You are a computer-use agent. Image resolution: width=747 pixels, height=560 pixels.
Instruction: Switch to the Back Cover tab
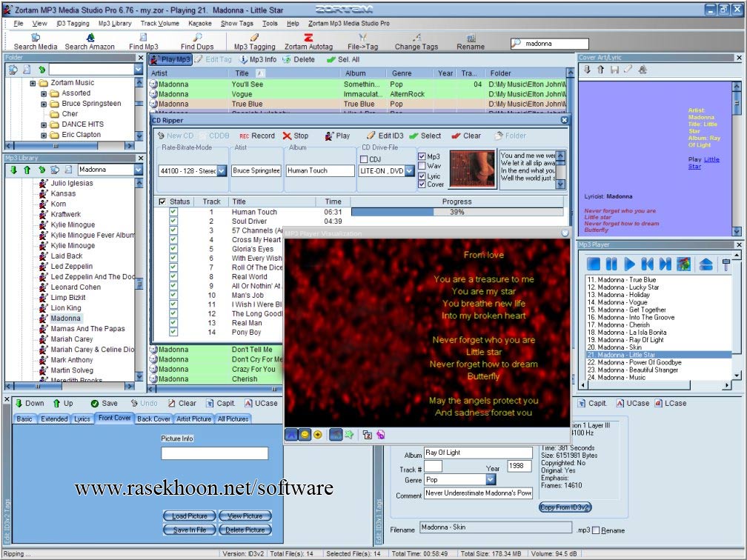tap(154, 419)
